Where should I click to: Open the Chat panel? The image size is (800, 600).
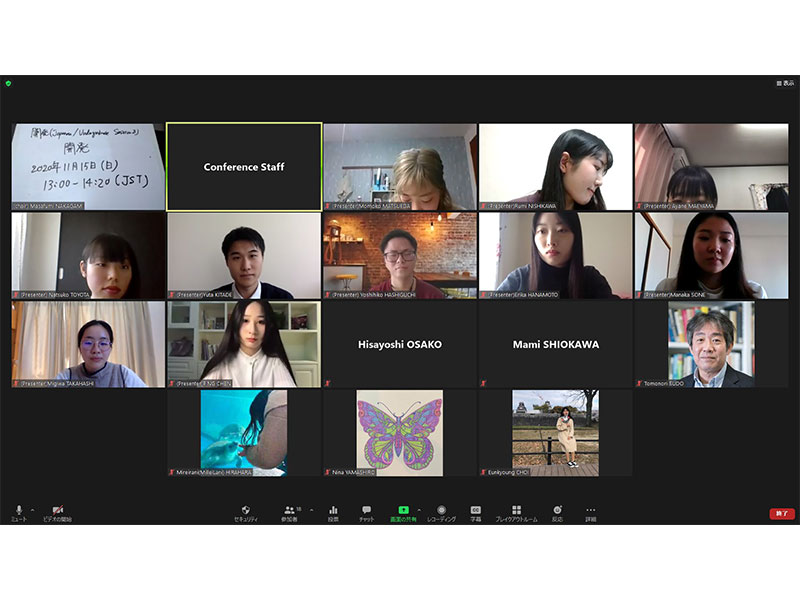[366, 512]
